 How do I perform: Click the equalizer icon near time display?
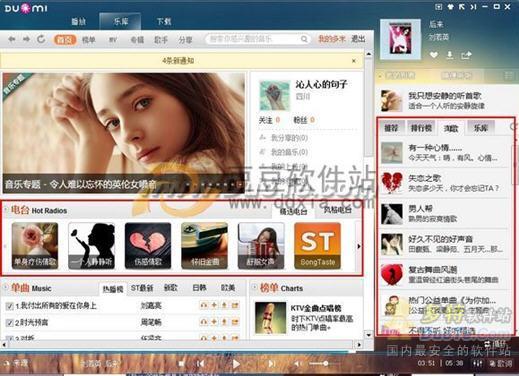pyautogui.click(x=477, y=363)
